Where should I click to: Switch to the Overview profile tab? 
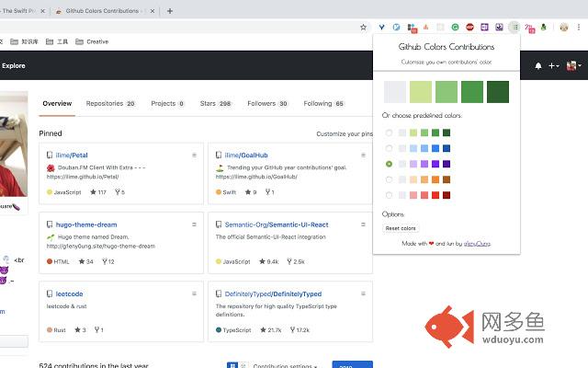pyautogui.click(x=57, y=103)
